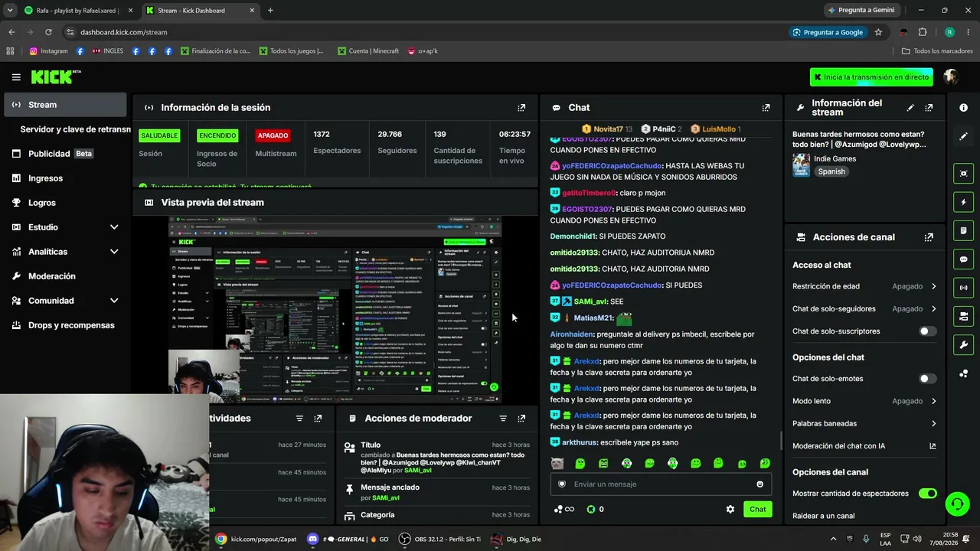Open Chat de solo-seguidores setting

point(864,308)
